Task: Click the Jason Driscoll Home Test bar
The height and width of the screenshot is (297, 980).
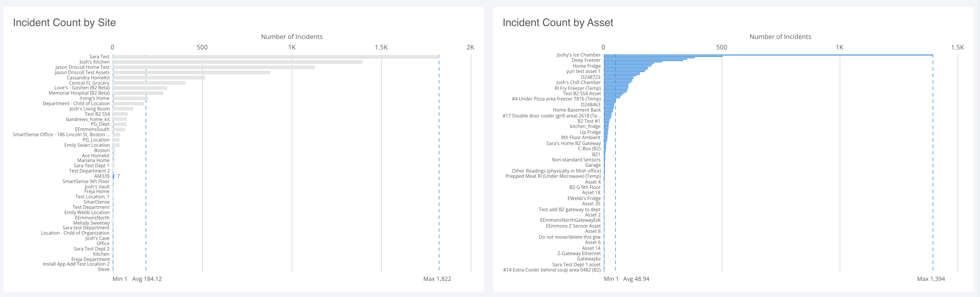Action: (214, 67)
